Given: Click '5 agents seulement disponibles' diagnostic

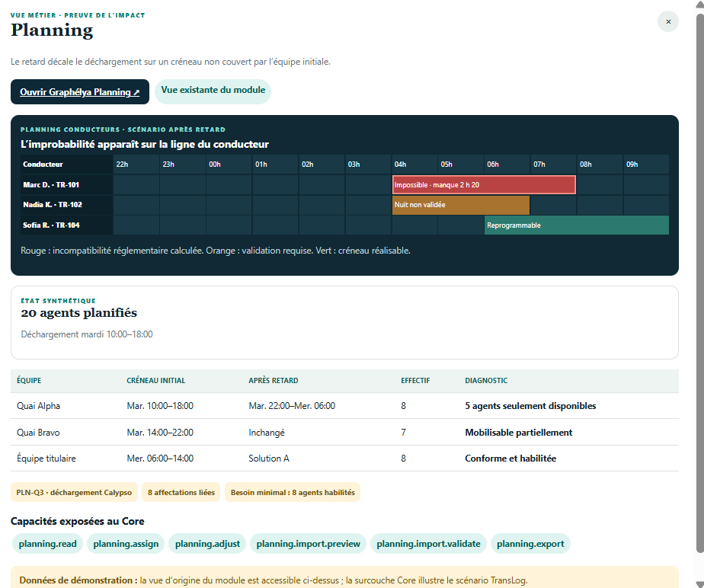Looking at the screenshot, I should (531, 406).
